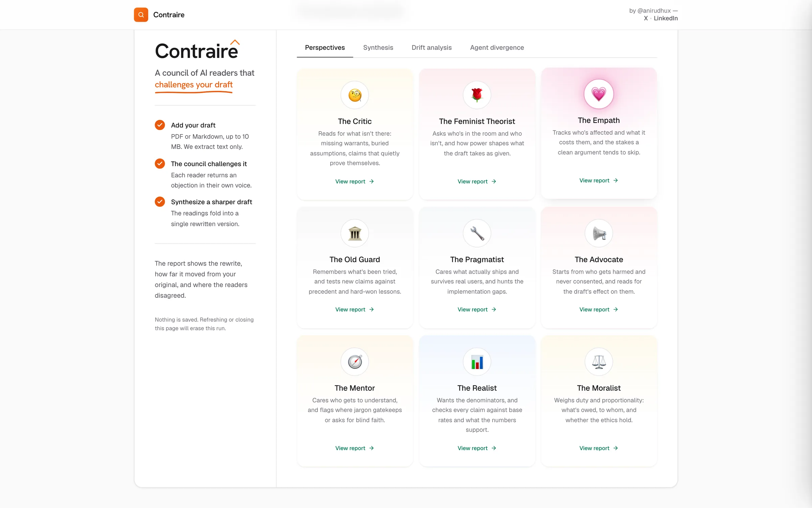Click the checkmark beside Synthesize a sharper draft

(x=160, y=202)
